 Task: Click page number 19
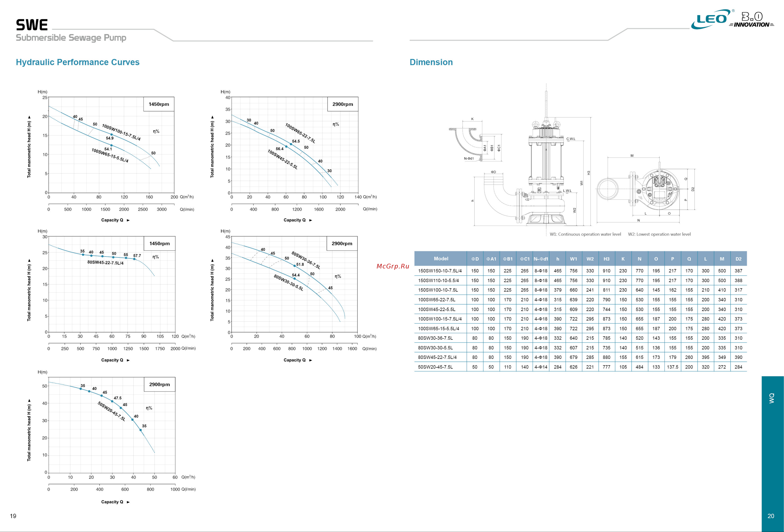pos(13,516)
